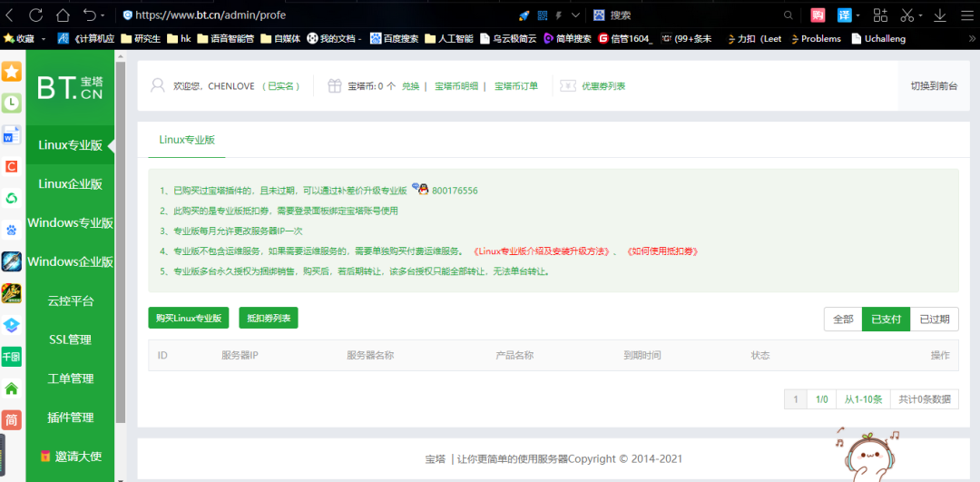Image resolution: width=980 pixels, height=482 pixels.
Task: Click the magnifier search icon
Action: click(x=789, y=15)
